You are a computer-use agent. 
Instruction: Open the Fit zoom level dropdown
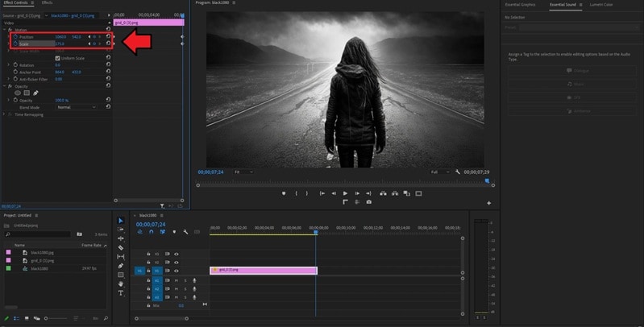[243, 172]
